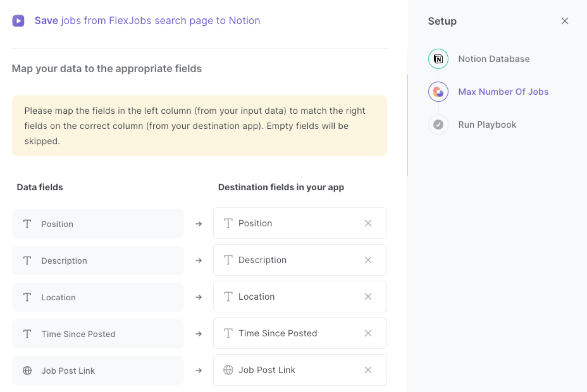587x392 pixels.
Task: Click the Time Since Posted data field
Action: 98,334
